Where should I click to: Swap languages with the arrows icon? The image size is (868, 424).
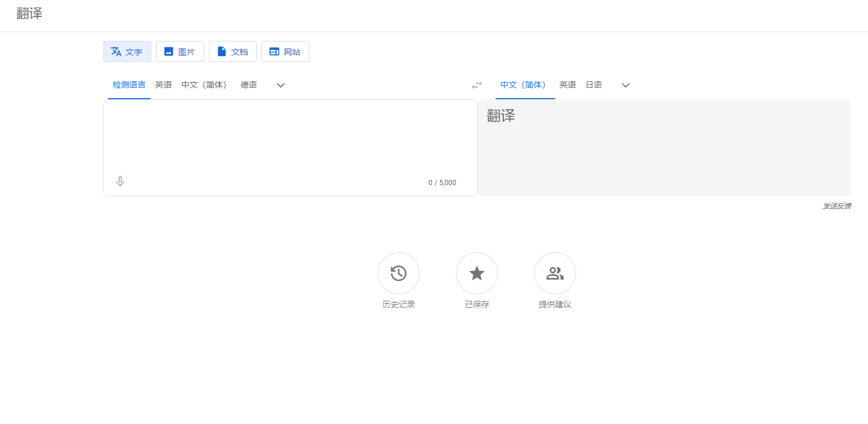[x=477, y=85]
